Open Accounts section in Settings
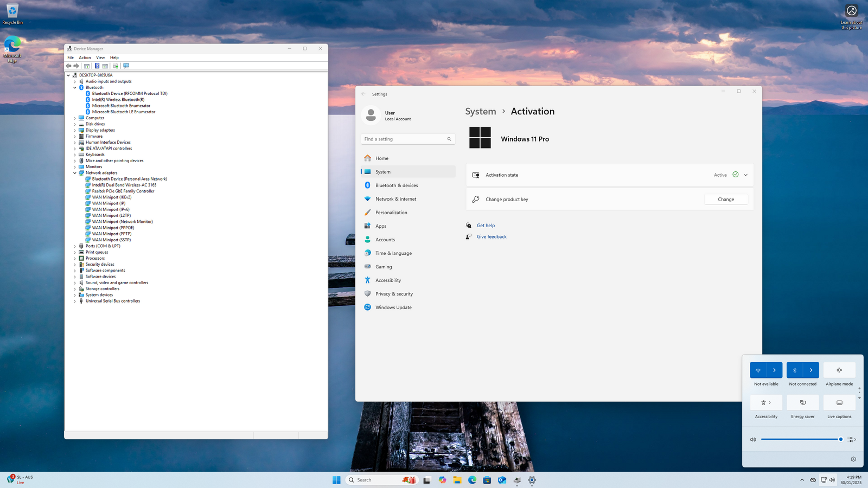The height and width of the screenshot is (488, 868). pos(408,240)
